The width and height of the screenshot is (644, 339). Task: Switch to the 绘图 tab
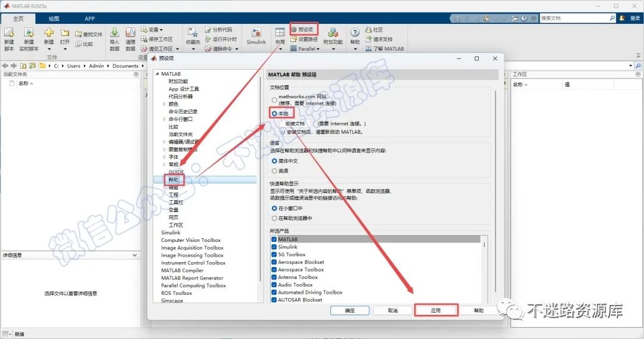[54, 18]
